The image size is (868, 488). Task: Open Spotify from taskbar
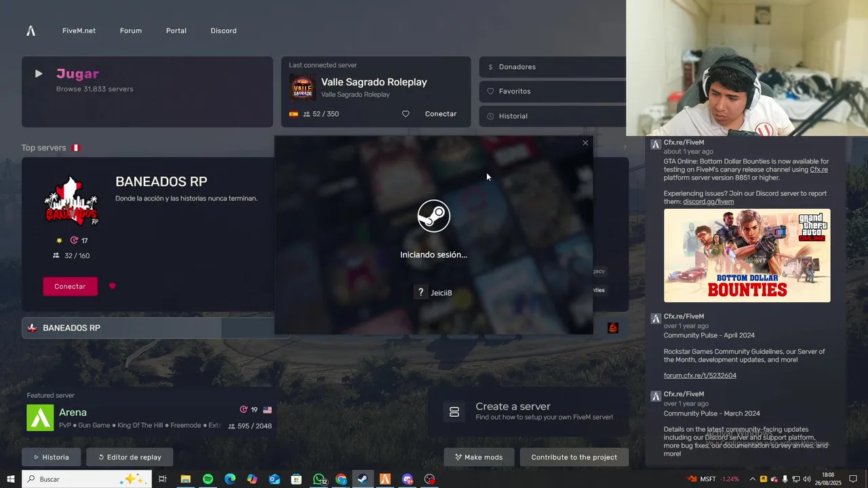208,479
